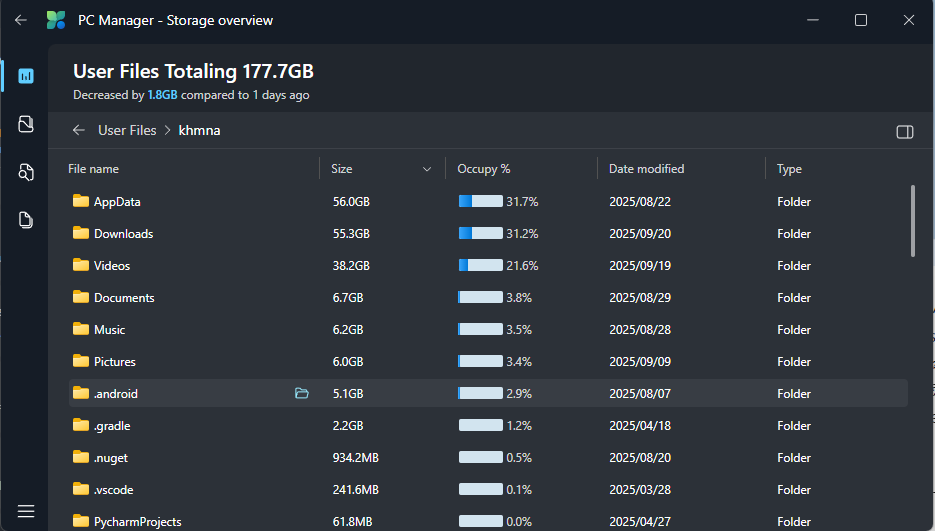Click the User Files breadcrumb
935x531 pixels.
127,130
